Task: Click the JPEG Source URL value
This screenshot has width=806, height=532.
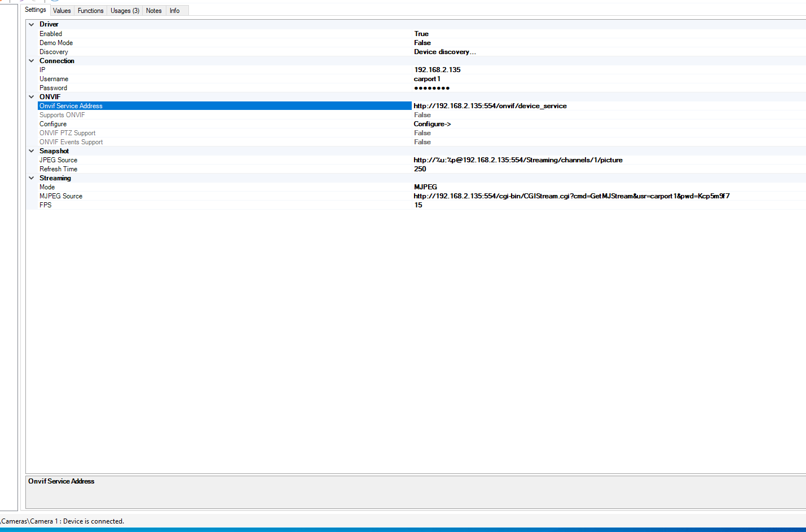Action: (518, 160)
